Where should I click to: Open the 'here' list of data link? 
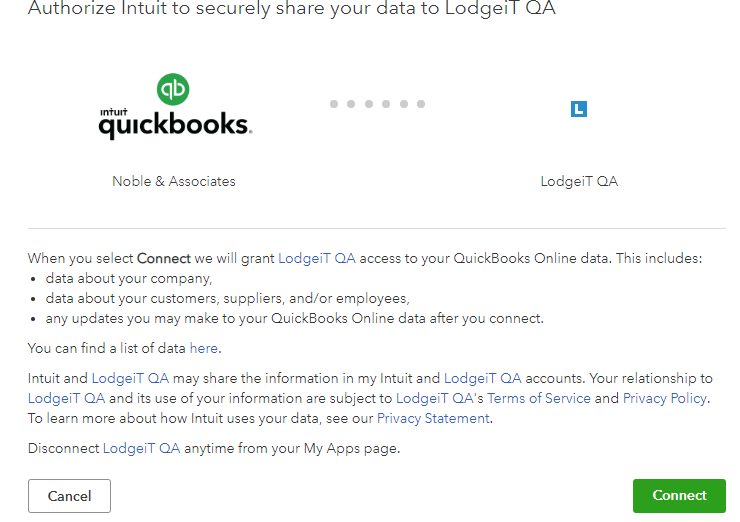[x=203, y=348]
